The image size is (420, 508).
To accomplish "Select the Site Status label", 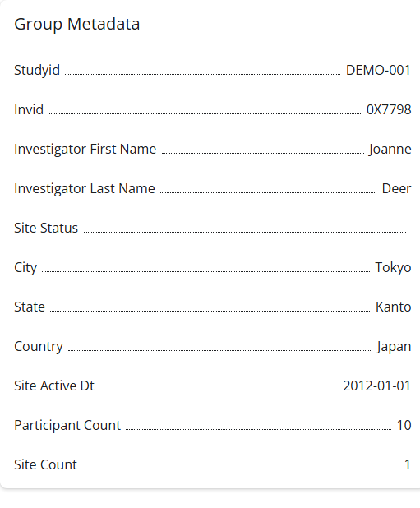I will point(46,228).
